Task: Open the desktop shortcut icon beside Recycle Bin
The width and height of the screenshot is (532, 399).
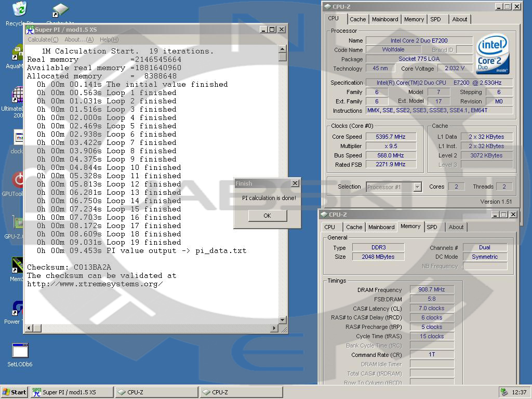Action: pos(60,10)
